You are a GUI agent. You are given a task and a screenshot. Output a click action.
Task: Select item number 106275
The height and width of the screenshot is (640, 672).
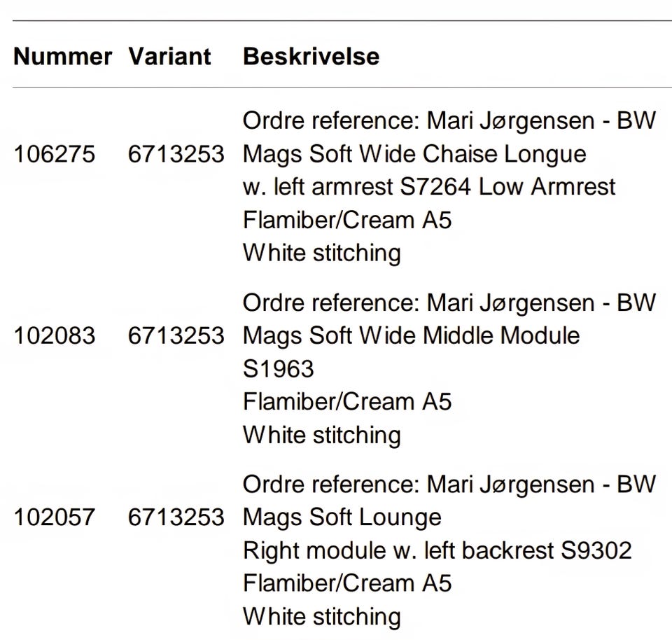coord(55,154)
